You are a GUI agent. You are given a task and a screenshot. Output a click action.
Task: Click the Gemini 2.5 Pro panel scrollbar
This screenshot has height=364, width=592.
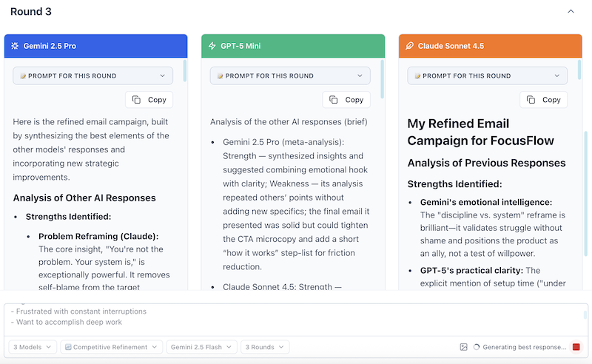point(185,73)
